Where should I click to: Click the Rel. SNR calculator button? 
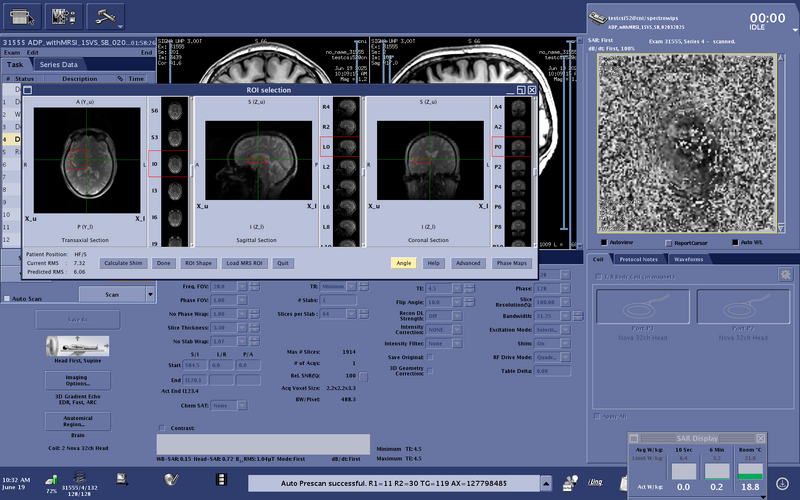363,377
